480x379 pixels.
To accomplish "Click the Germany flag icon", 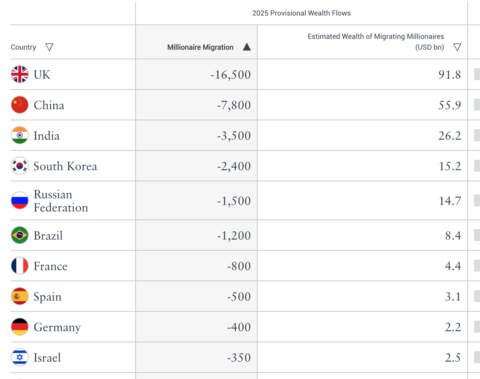I will (x=20, y=327).
